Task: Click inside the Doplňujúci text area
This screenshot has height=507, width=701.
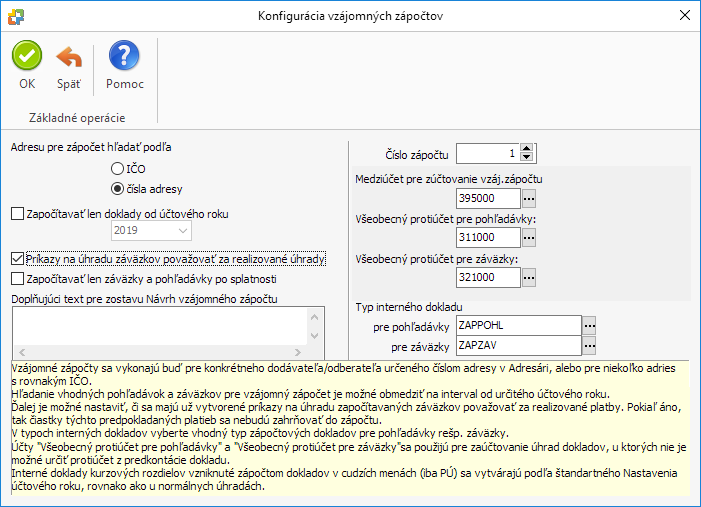Action: tap(160, 326)
